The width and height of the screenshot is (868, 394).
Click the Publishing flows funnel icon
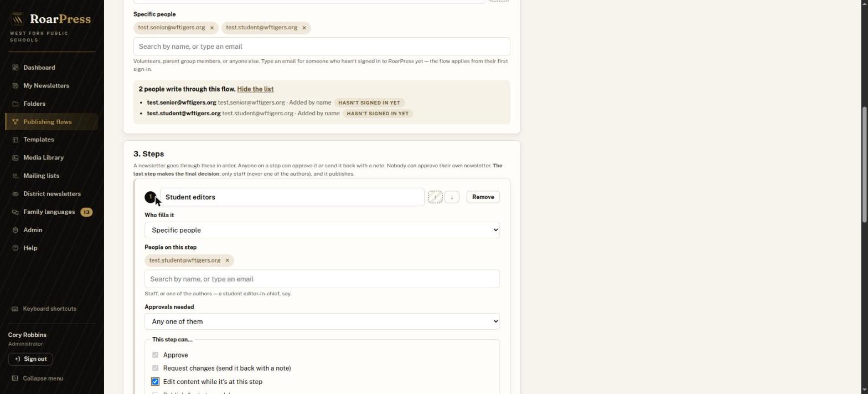15,122
